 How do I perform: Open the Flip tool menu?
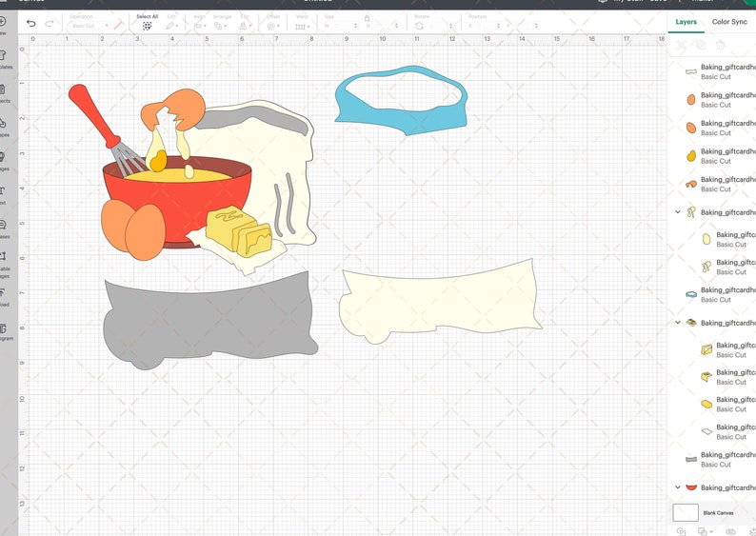coord(244,26)
